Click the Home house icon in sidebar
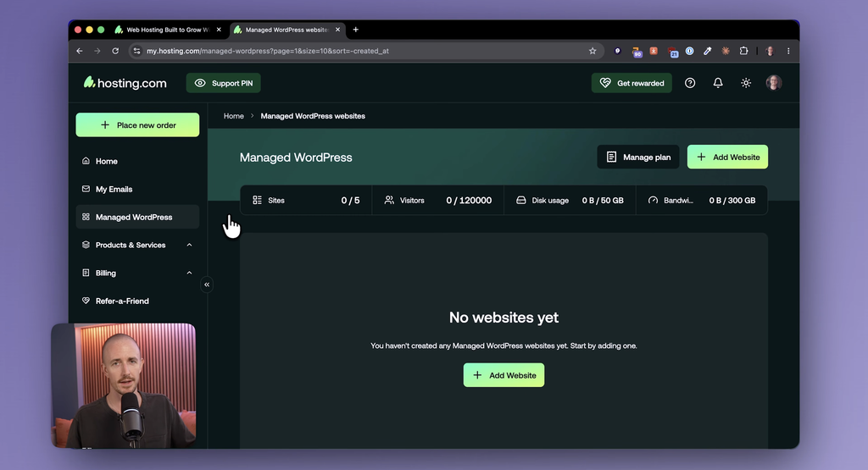Screen dimensions: 868x470 [86, 161]
